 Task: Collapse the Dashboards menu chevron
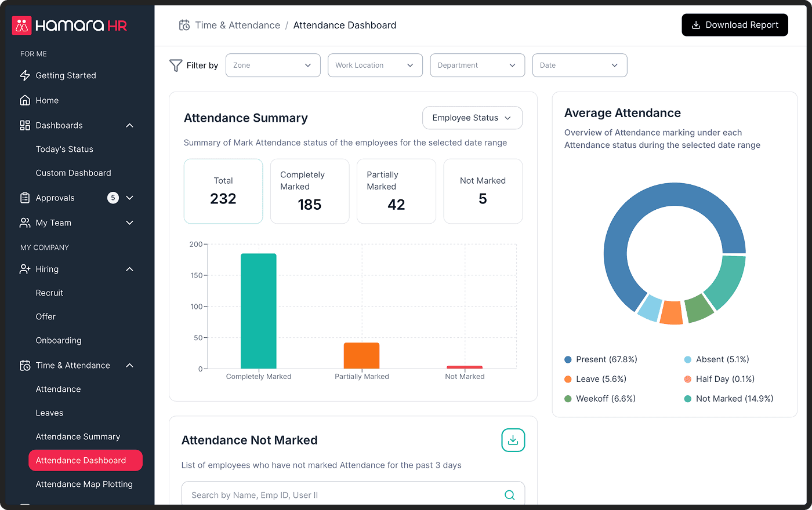coord(130,125)
